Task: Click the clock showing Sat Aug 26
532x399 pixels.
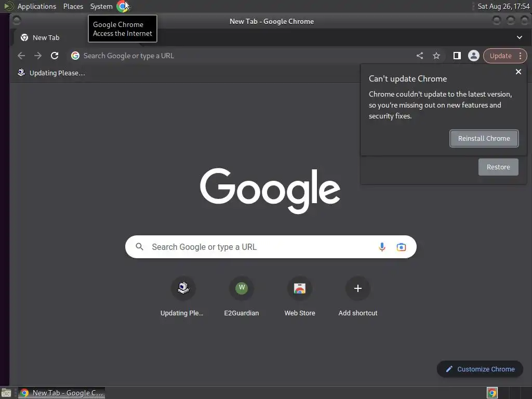Action: [503, 6]
